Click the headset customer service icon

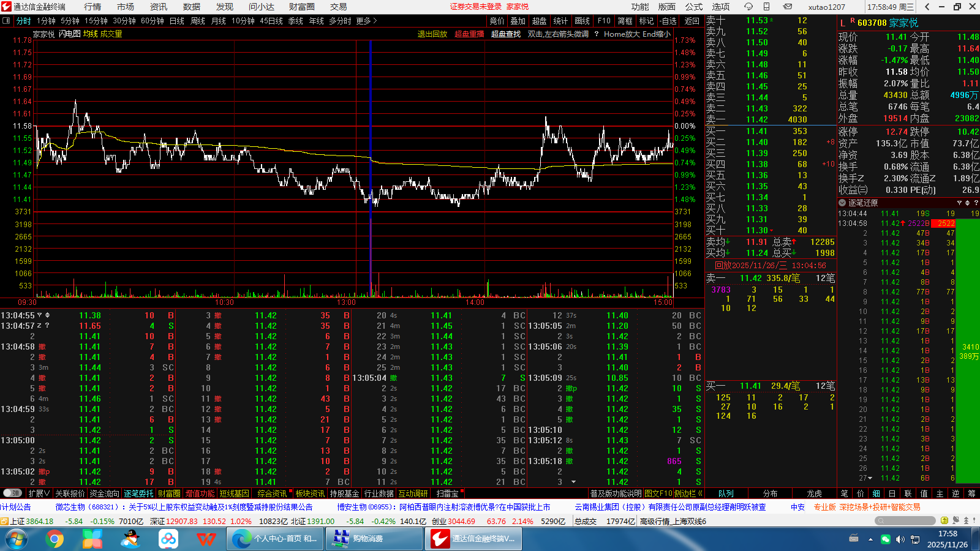748,7
